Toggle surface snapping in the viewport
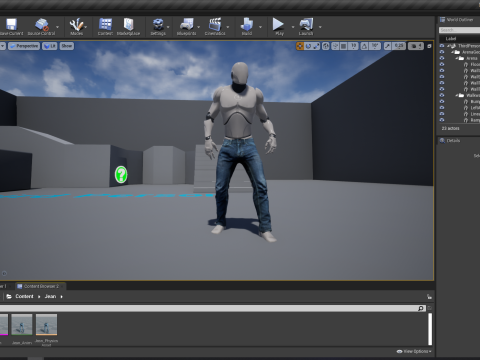This screenshot has width=480, height=360. 335,46
